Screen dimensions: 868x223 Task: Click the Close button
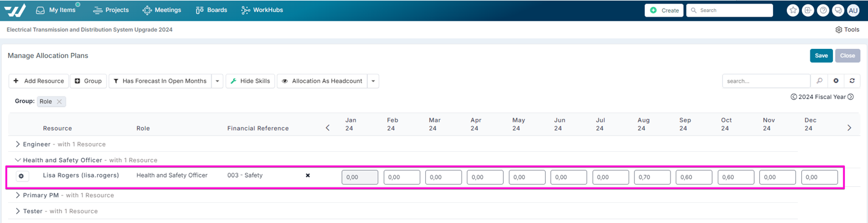pyautogui.click(x=847, y=56)
